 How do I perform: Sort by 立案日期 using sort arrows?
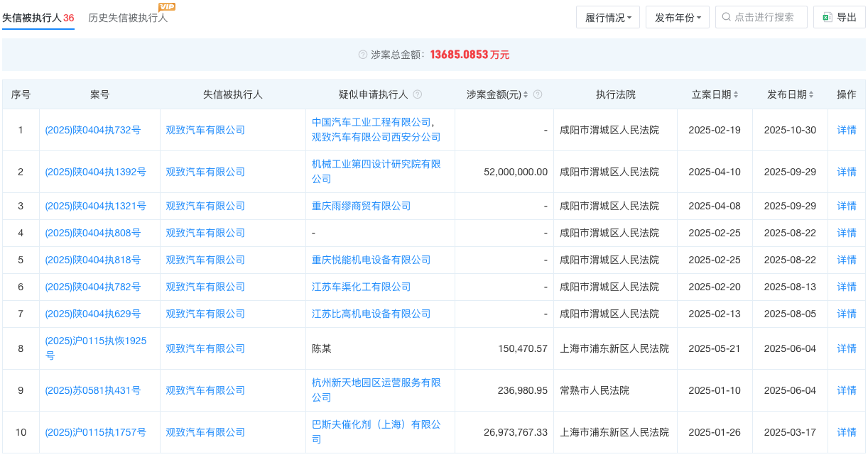[x=736, y=94]
